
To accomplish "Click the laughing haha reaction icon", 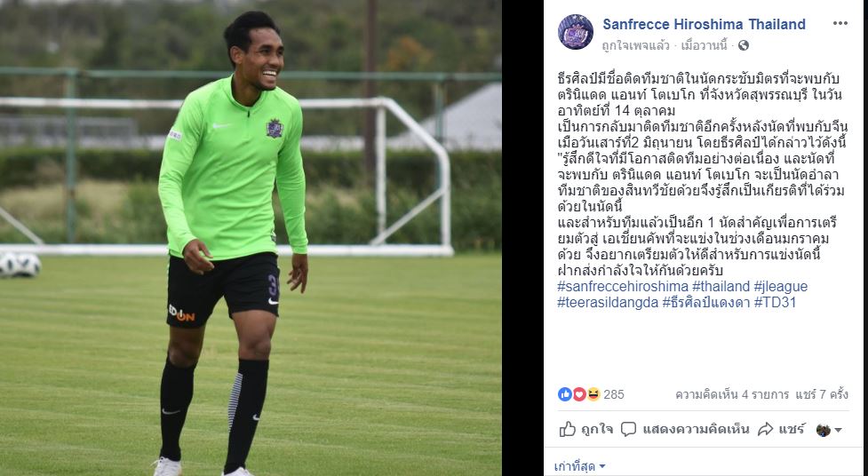I will tap(593, 394).
